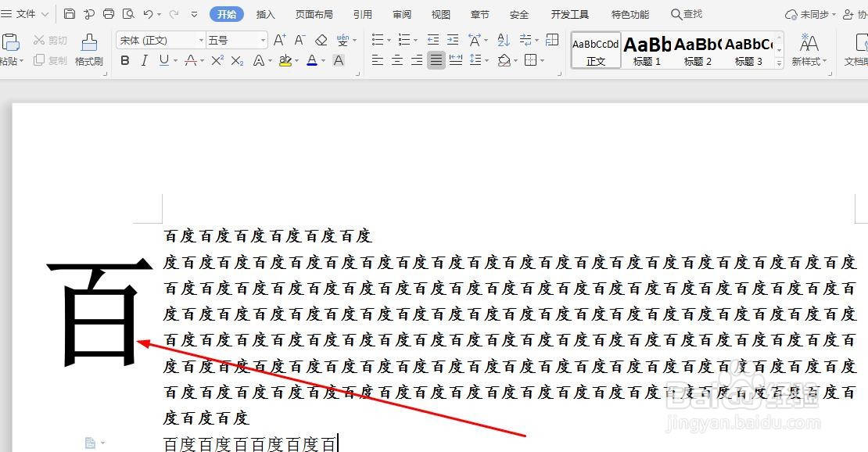The height and width of the screenshot is (452, 868).
Task: Open the 视图 tab
Action: pyautogui.click(x=440, y=14)
